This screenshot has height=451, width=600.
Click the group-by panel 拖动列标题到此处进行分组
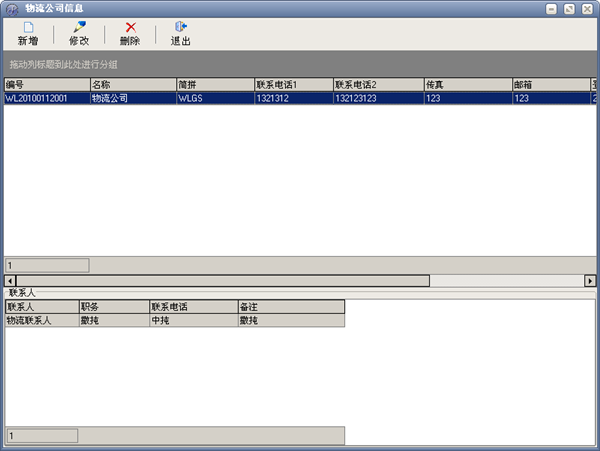(x=300, y=64)
